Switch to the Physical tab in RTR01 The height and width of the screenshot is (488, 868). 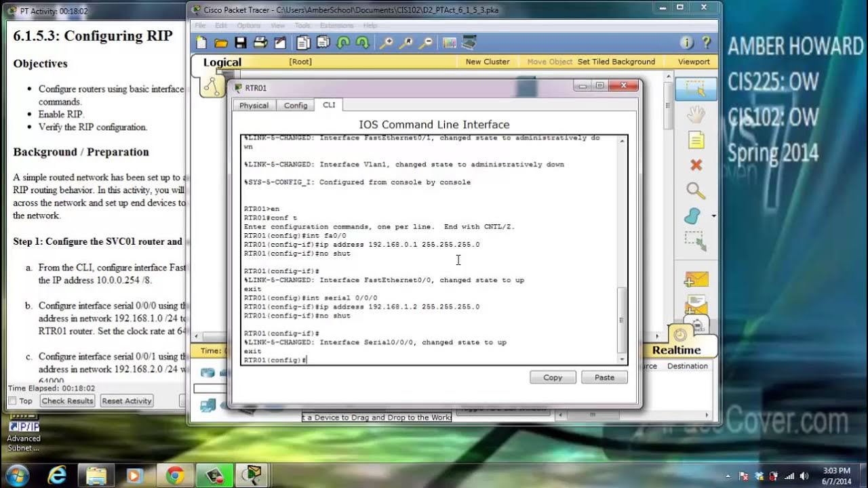coord(254,105)
